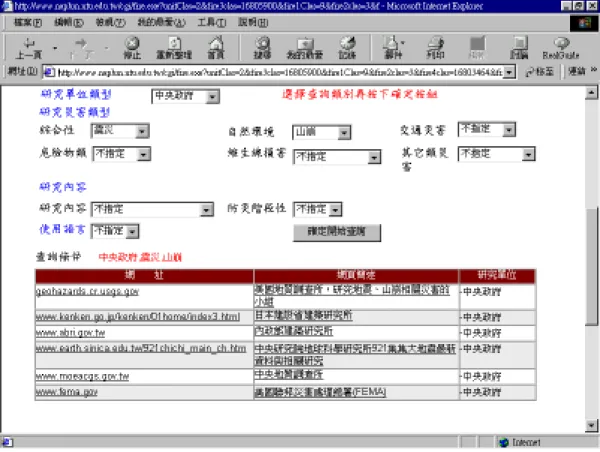Open the geohazards.cr.usgs.gov link
600x452 pixels.
click(87, 291)
